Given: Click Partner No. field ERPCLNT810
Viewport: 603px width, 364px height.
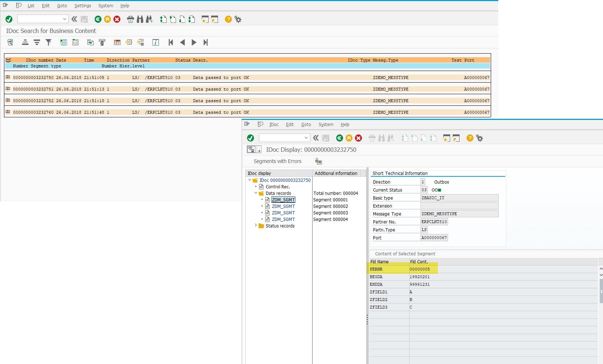Looking at the screenshot, I should (x=434, y=222).
